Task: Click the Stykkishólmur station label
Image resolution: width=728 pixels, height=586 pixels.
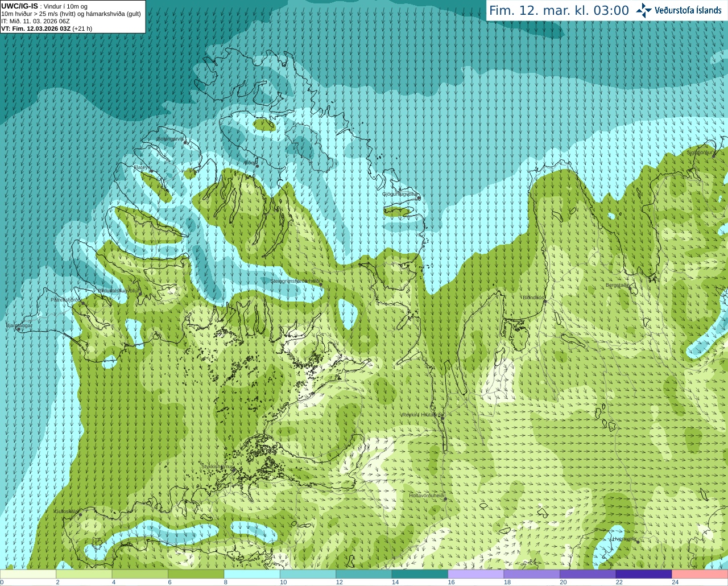Action: coord(217,466)
